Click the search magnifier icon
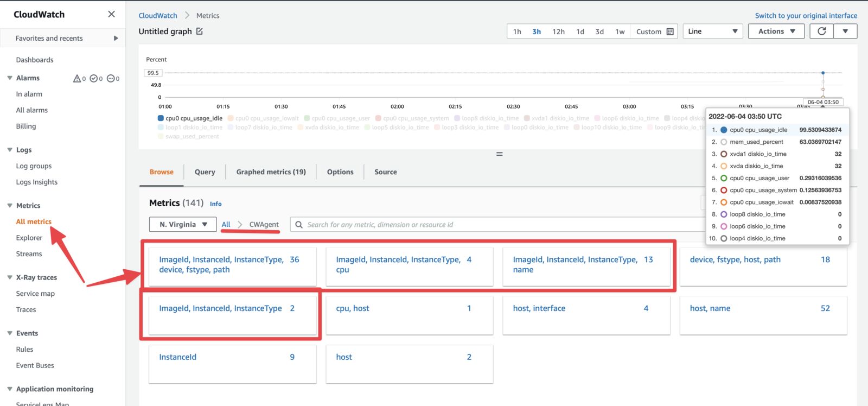 tap(299, 225)
